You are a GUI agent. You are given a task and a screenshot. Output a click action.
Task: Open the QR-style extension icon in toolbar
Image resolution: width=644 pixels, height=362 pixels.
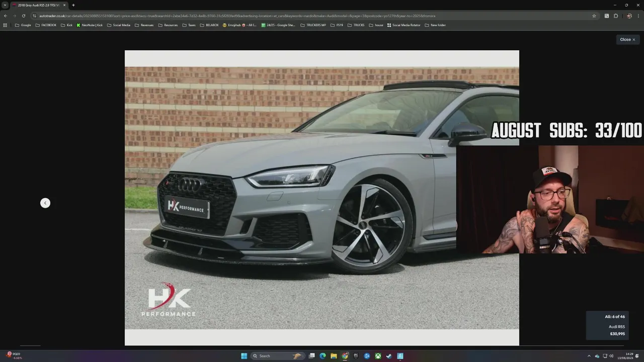(x=607, y=16)
